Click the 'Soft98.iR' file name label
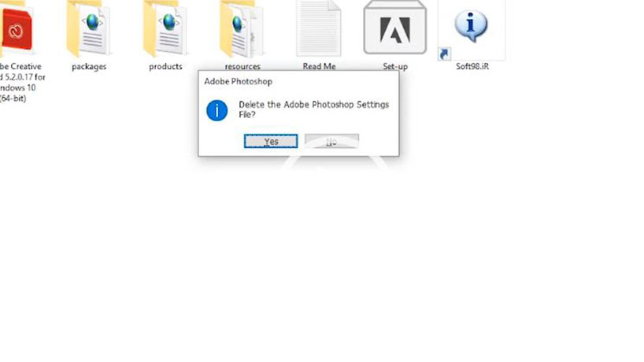Image resolution: width=644 pixels, height=362 pixels. pos(472,66)
